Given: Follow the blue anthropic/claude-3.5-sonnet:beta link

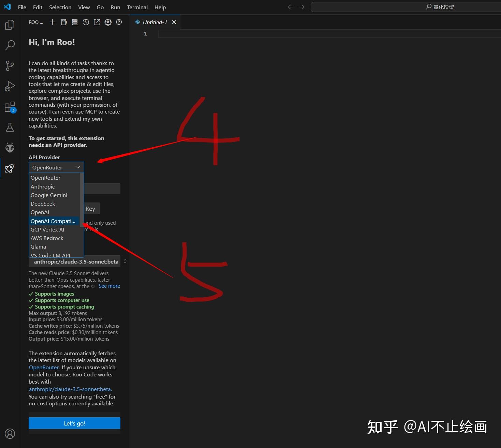Looking at the screenshot, I should 70,389.
